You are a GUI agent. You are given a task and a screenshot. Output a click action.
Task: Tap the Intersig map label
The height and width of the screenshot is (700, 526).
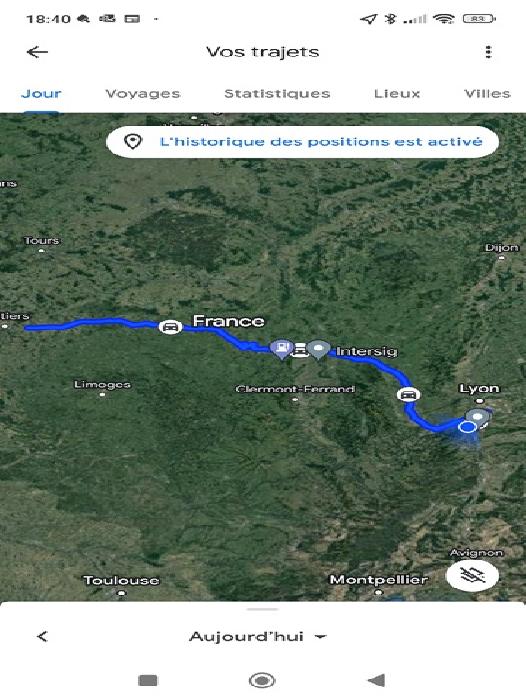(x=366, y=351)
